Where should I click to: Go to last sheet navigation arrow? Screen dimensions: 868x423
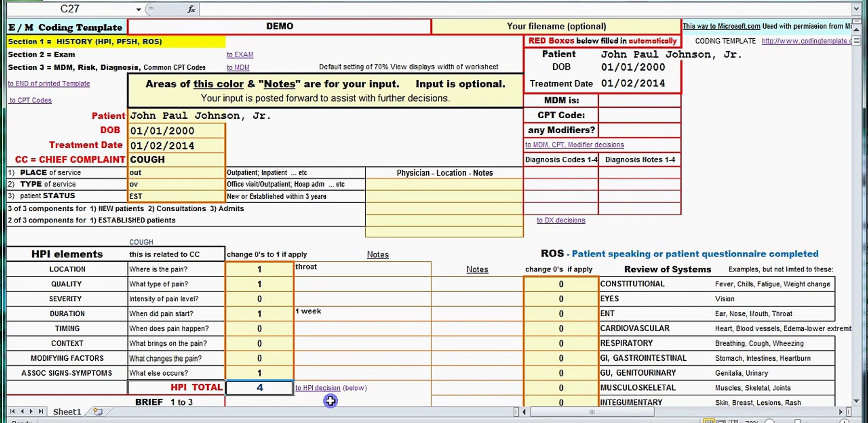click(x=41, y=411)
